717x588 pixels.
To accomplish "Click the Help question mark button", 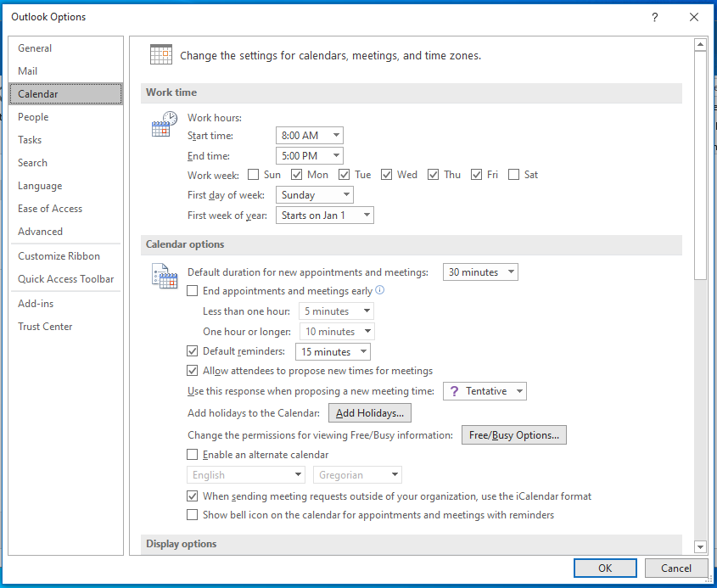I will click(655, 17).
